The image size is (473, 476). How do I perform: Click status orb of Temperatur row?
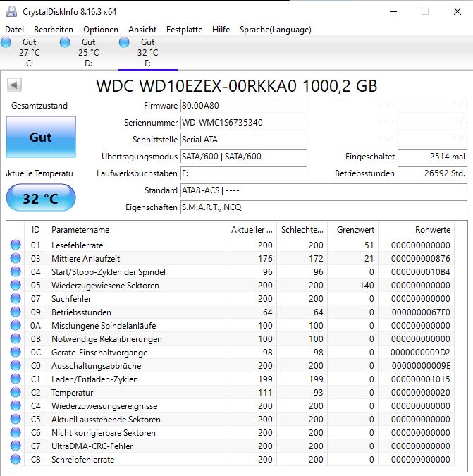point(16,392)
